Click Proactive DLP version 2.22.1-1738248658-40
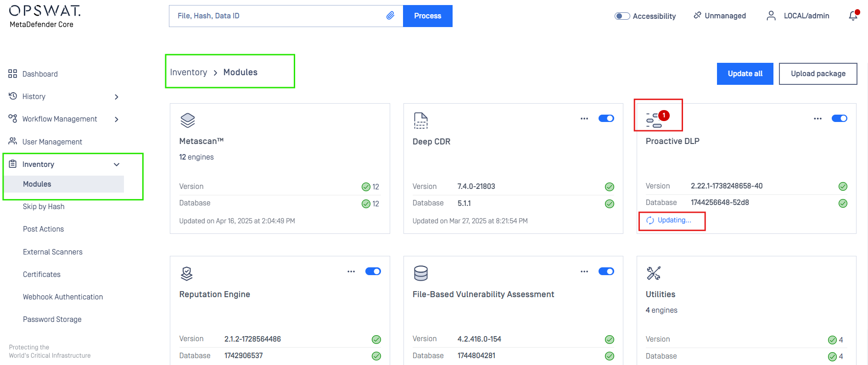This screenshot has height=365, width=868. (727, 186)
